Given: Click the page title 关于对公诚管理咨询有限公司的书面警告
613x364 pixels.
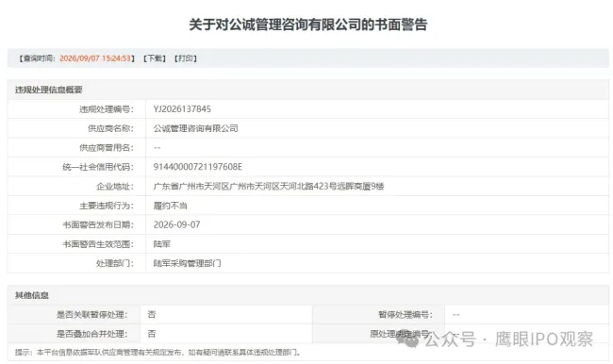Looking at the screenshot, I should (x=308, y=25).
